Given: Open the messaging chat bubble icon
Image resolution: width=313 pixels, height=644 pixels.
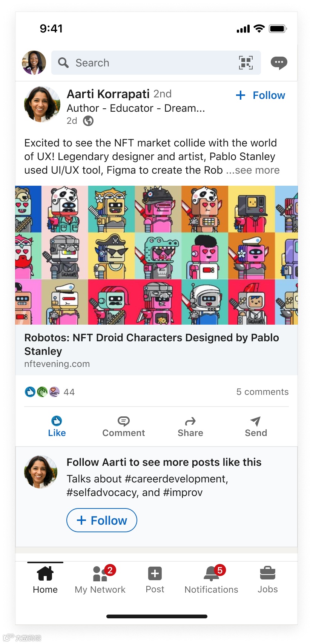Looking at the screenshot, I should tap(279, 63).
